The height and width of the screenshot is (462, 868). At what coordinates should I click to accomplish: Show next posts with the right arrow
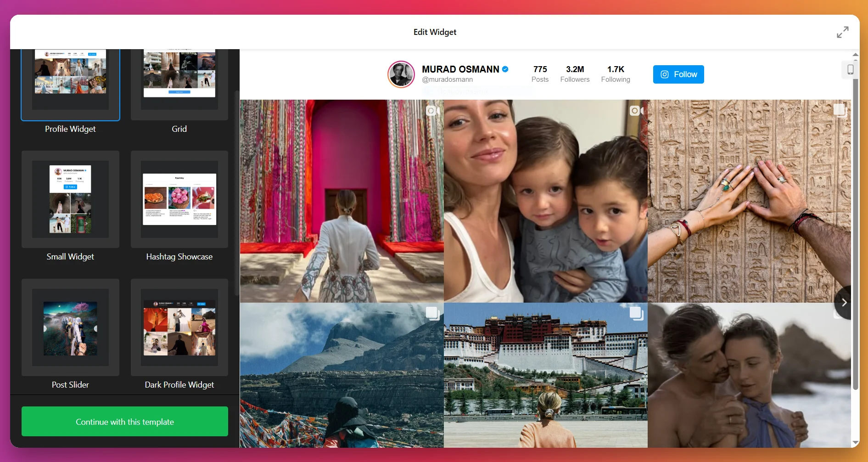[x=844, y=303]
